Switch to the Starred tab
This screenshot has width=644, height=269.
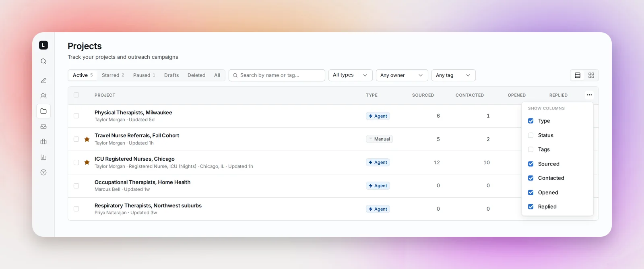113,75
